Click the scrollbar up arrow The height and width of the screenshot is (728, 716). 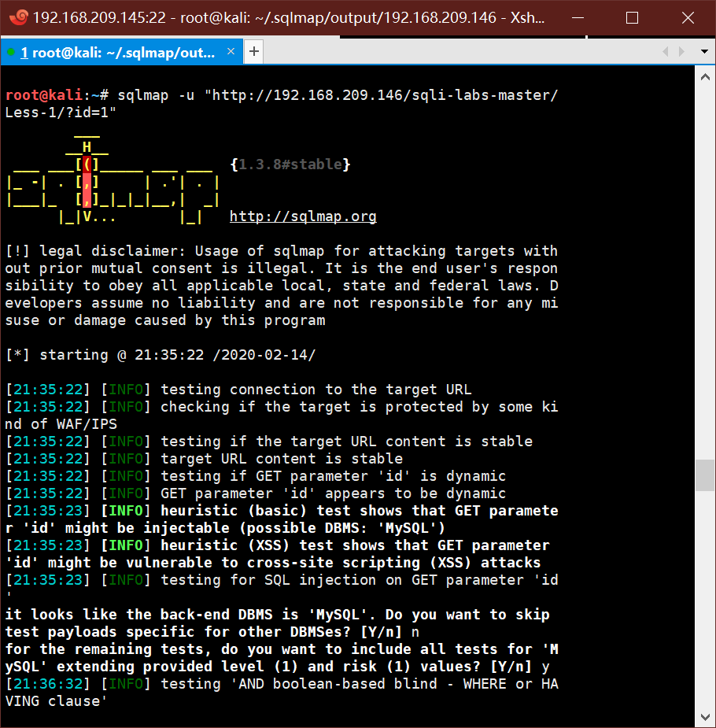[x=705, y=77]
